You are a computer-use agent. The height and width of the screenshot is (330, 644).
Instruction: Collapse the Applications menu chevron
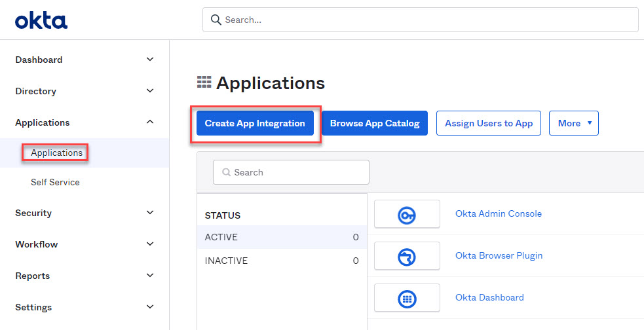[150, 122]
